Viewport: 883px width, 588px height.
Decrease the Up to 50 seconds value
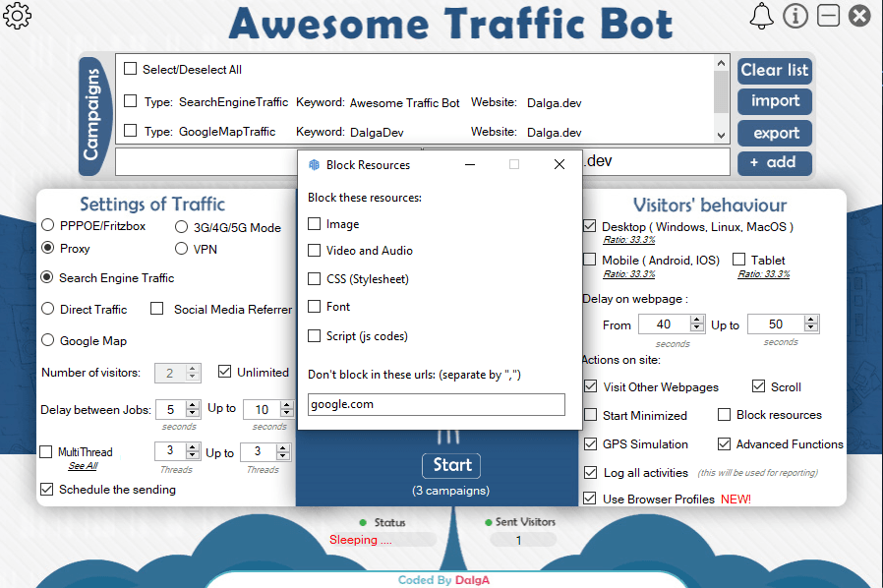coord(811,327)
